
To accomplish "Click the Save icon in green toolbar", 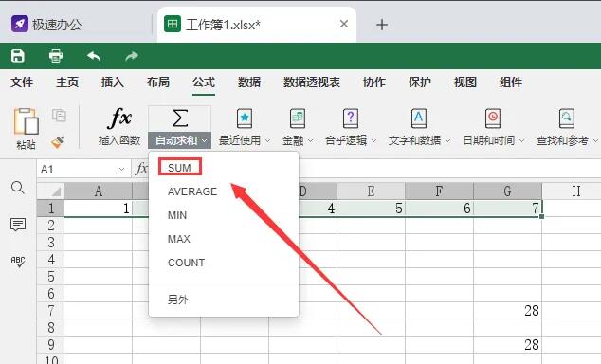I will pyautogui.click(x=18, y=56).
